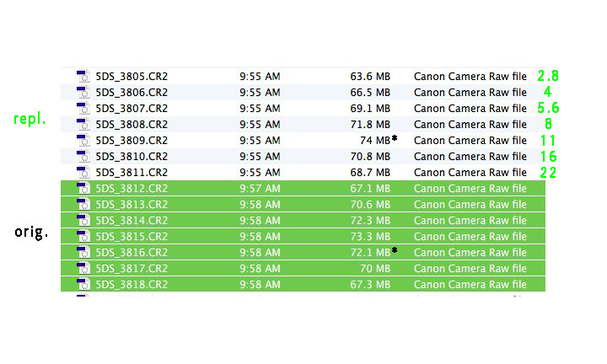
Task: Click the file icon for 5DS_3814.CR2
Action: 83,220
